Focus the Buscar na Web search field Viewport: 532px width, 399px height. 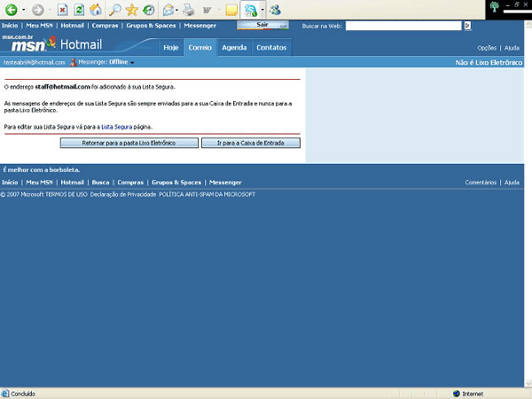[x=403, y=26]
